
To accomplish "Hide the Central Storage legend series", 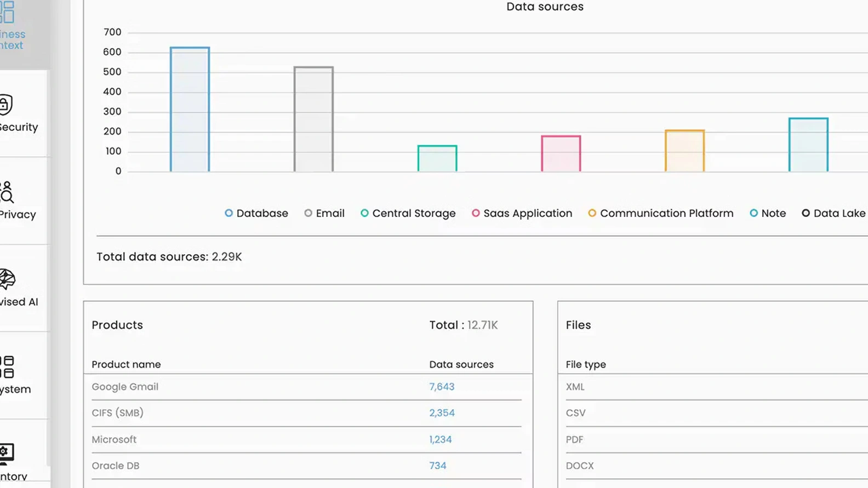I will click(408, 213).
